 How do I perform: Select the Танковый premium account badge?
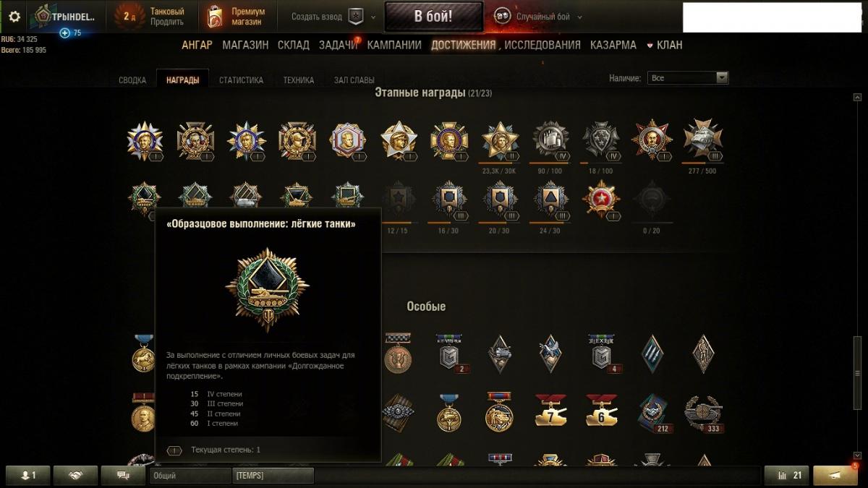129,16
